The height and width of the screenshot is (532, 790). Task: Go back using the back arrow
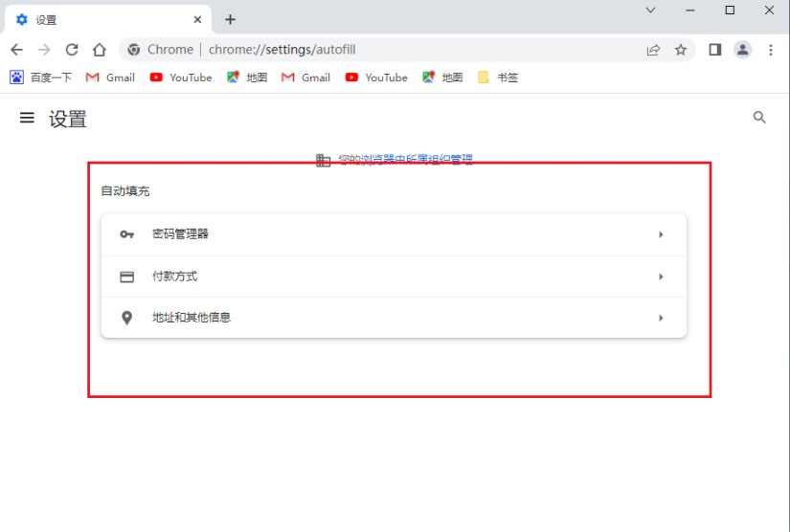(16, 50)
